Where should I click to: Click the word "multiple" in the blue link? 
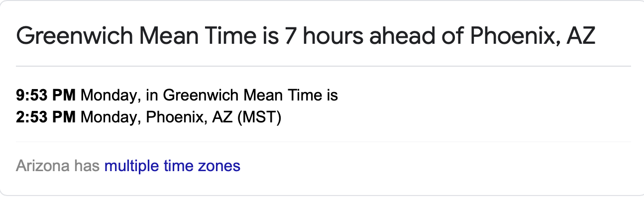pyautogui.click(x=131, y=166)
